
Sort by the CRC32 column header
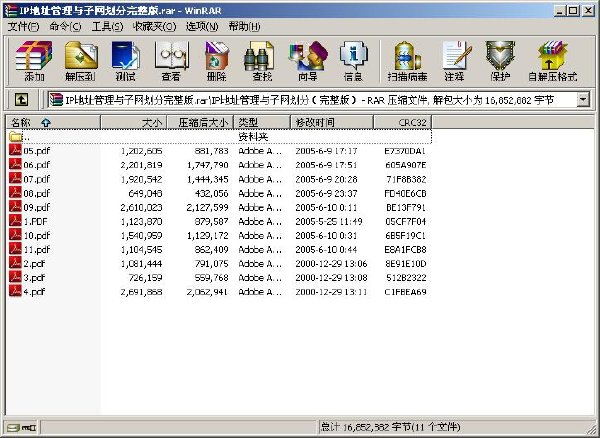coord(403,122)
